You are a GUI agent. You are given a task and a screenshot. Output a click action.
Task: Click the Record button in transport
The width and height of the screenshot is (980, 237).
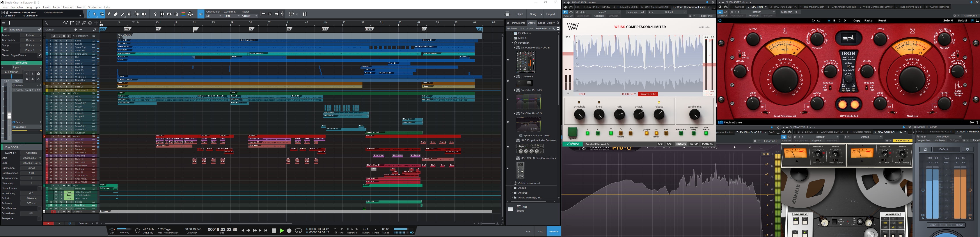(x=289, y=231)
